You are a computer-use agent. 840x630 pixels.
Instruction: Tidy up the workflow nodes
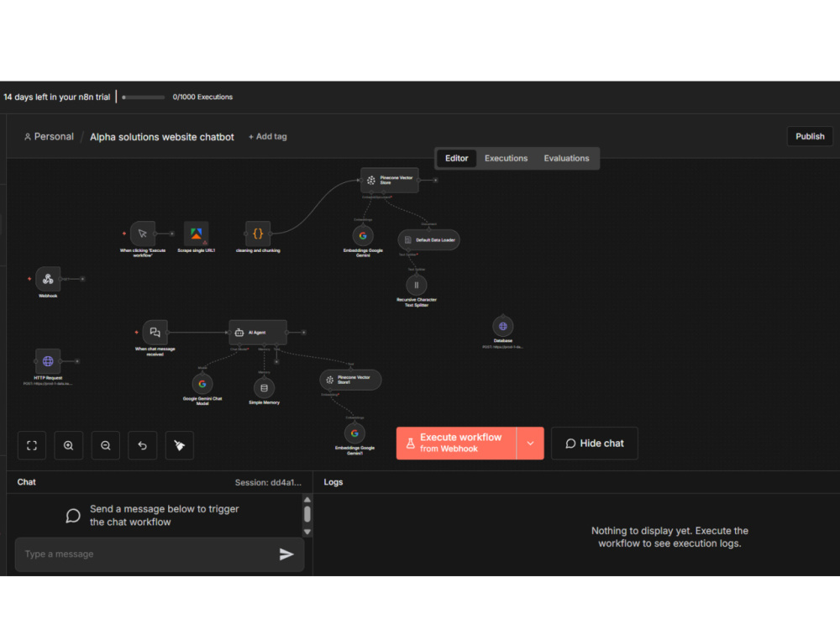click(x=180, y=445)
